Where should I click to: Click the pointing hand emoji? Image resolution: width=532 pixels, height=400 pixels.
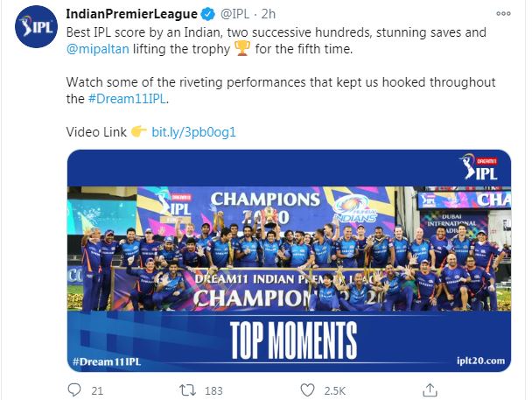(139, 131)
